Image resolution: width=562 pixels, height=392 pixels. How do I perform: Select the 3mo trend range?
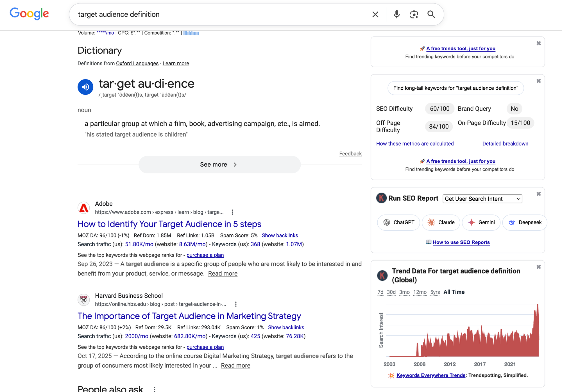coord(404,292)
